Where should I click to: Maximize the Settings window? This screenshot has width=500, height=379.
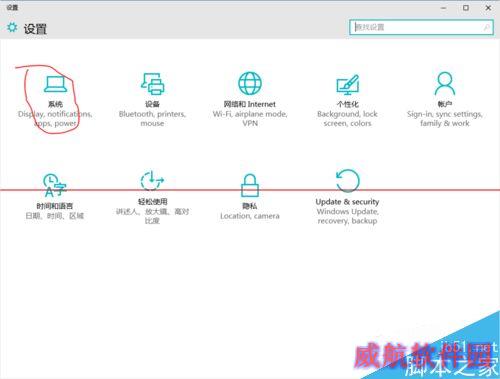tap(466, 8)
